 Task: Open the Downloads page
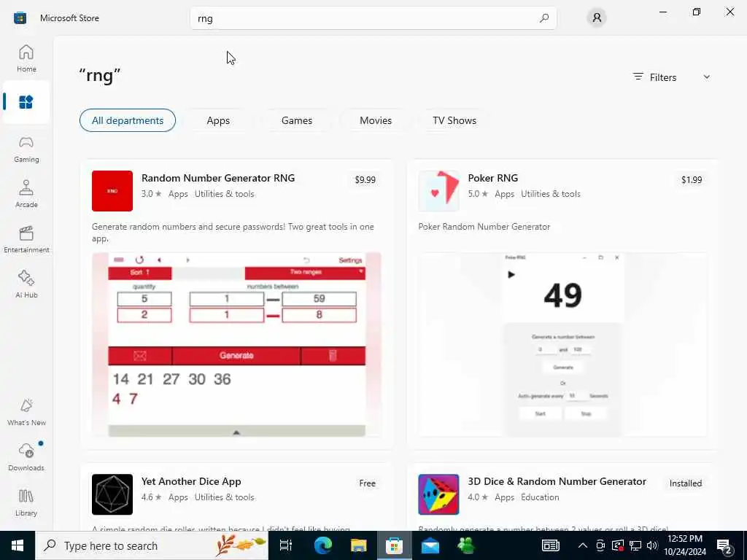(x=26, y=457)
